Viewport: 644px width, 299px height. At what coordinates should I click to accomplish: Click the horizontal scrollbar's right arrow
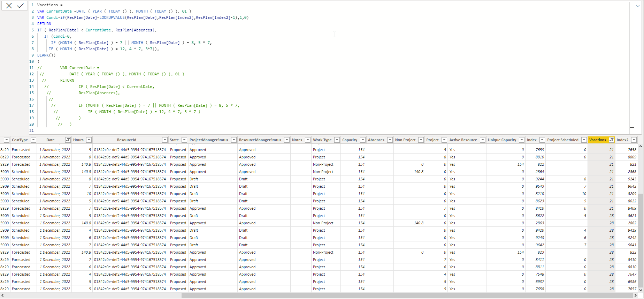(x=636, y=296)
